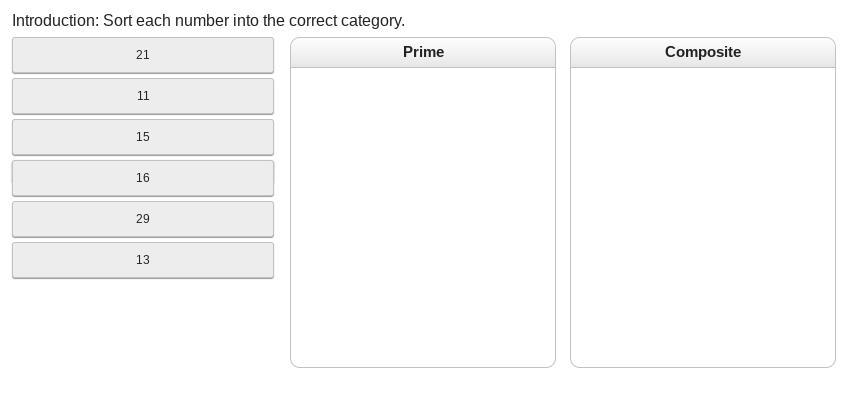Click the tile showing 29
The height and width of the screenshot is (408, 850).
(143, 219)
